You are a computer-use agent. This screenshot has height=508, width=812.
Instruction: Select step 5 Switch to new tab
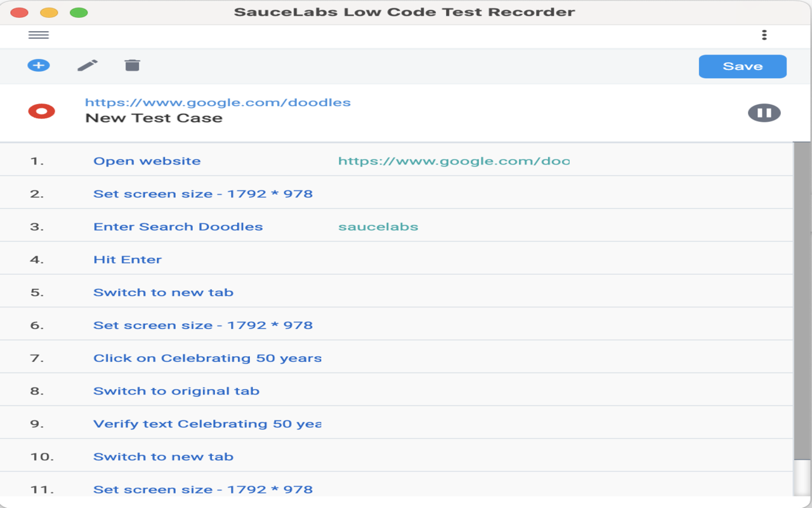coord(164,293)
